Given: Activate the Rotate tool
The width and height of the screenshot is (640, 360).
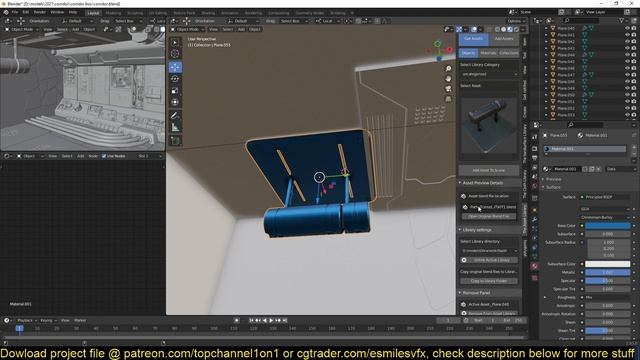Looking at the screenshot, I should [175, 79].
